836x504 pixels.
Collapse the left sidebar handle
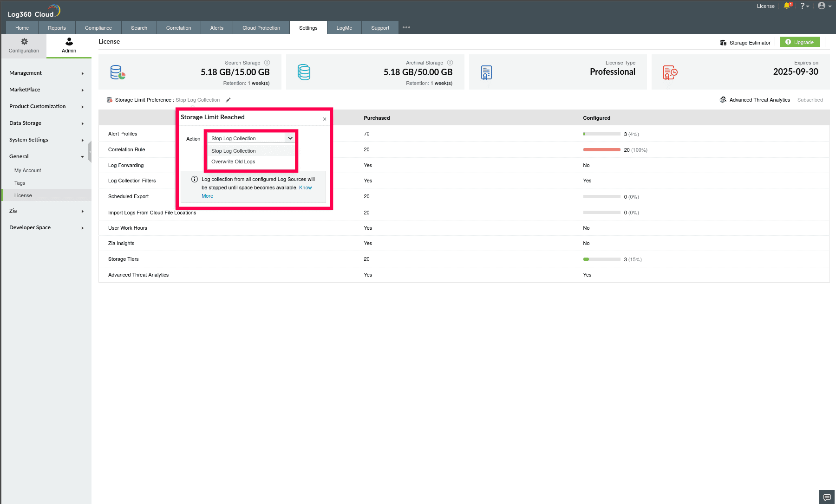point(90,152)
